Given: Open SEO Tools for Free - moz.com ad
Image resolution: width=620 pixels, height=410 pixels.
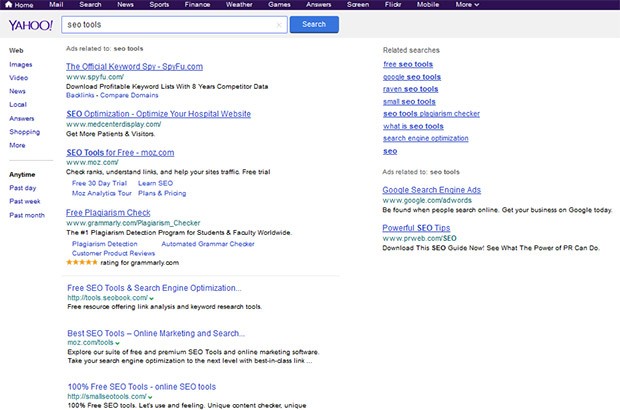Looking at the screenshot, I should point(120,153).
